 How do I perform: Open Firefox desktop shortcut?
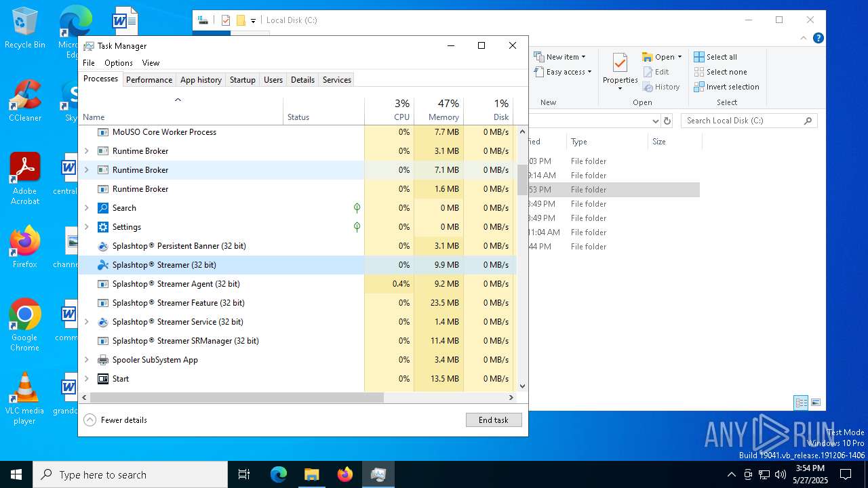(x=25, y=247)
